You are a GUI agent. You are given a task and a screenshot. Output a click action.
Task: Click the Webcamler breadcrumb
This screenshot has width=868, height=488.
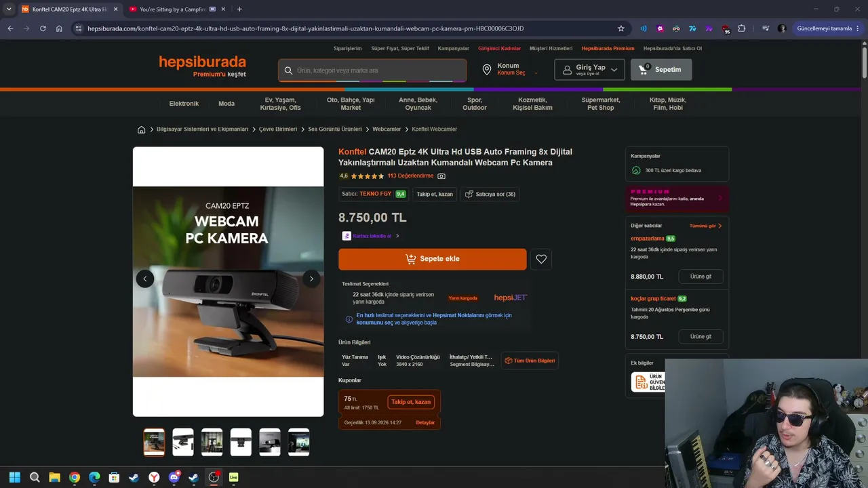pos(387,129)
